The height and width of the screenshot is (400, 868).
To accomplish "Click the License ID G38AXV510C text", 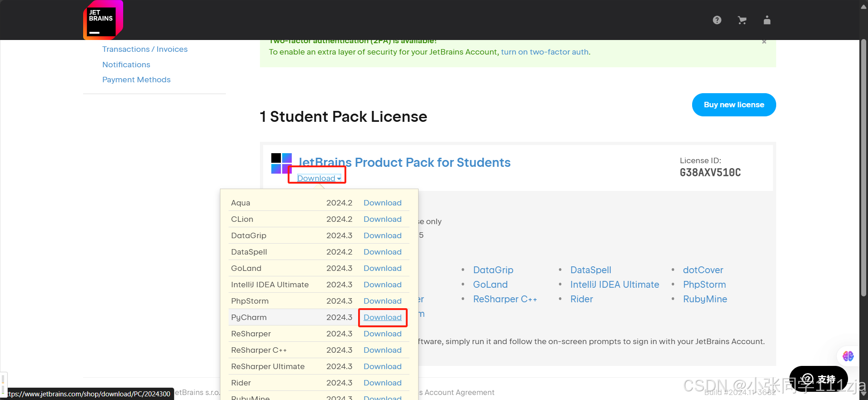I will click(710, 173).
